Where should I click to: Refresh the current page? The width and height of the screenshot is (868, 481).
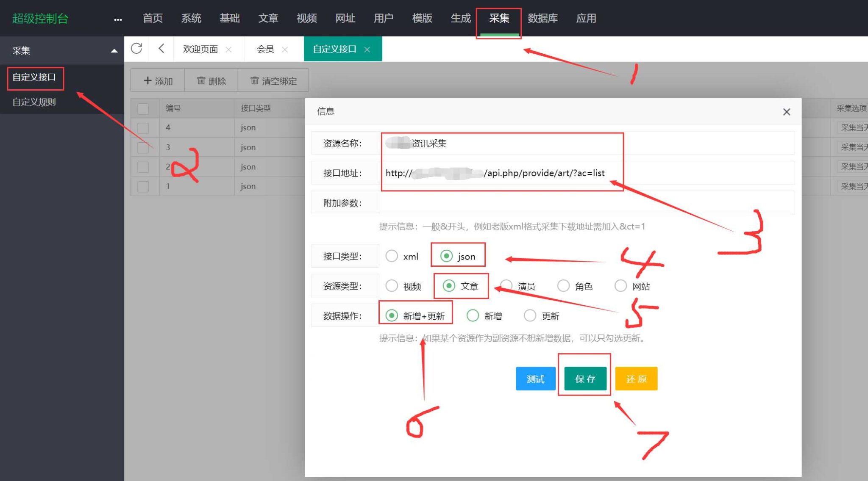point(136,49)
